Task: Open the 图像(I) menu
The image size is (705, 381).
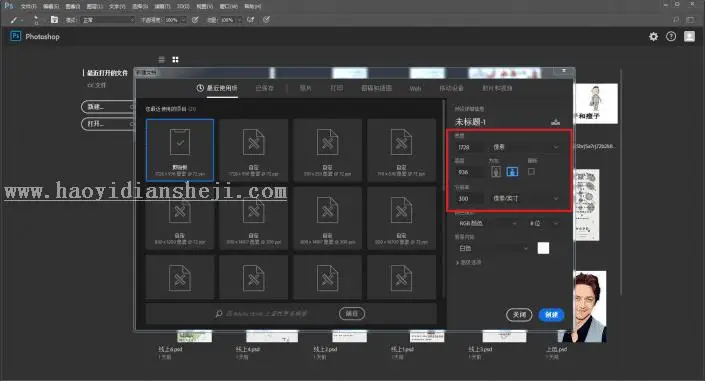Action: coord(72,6)
